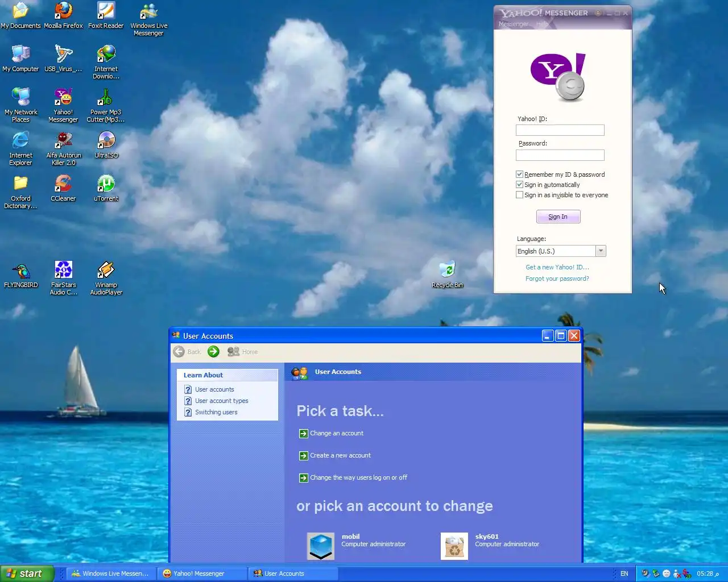Open the Mozilla Firefox desktop icon
The image size is (728, 582).
pyautogui.click(x=63, y=15)
